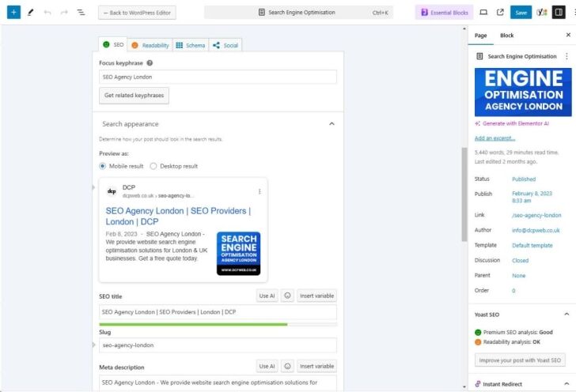
Task: Change Discussion setting from Closed
Action: 520,261
